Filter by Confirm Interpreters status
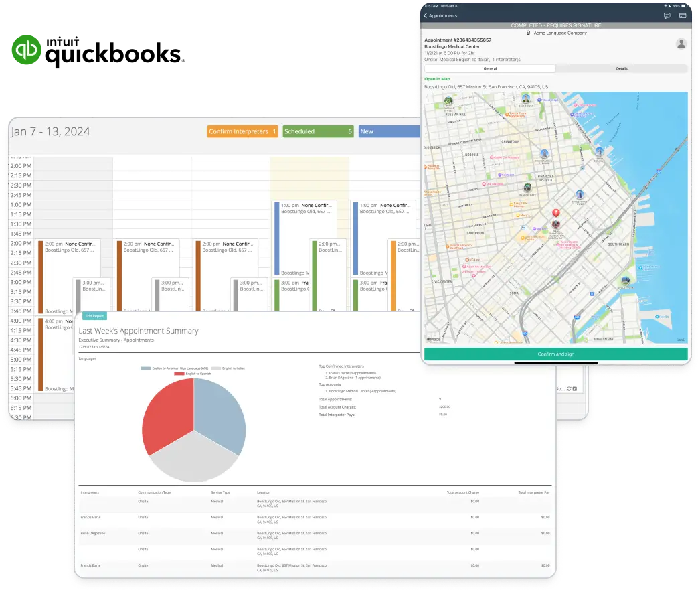 (x=242, y=131)
